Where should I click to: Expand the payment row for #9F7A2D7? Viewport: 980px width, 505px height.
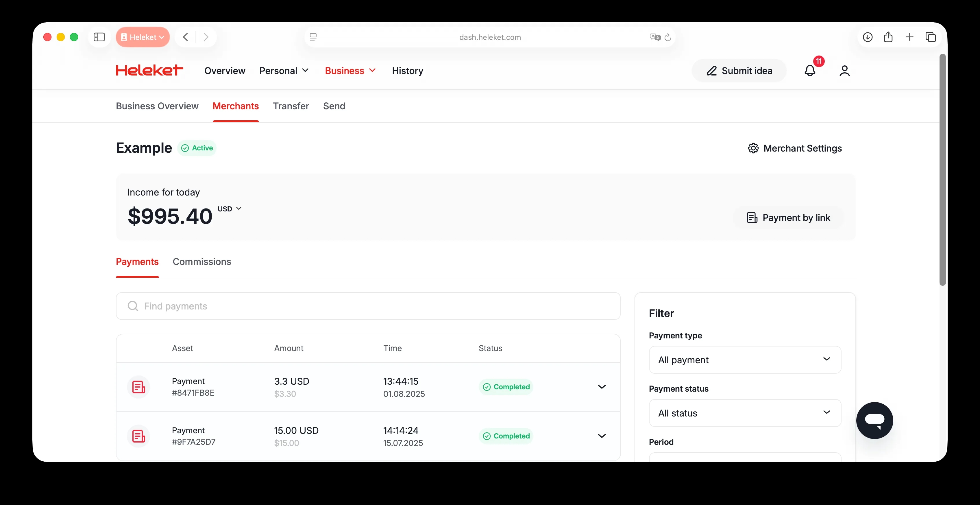click(x=602, y=436)
